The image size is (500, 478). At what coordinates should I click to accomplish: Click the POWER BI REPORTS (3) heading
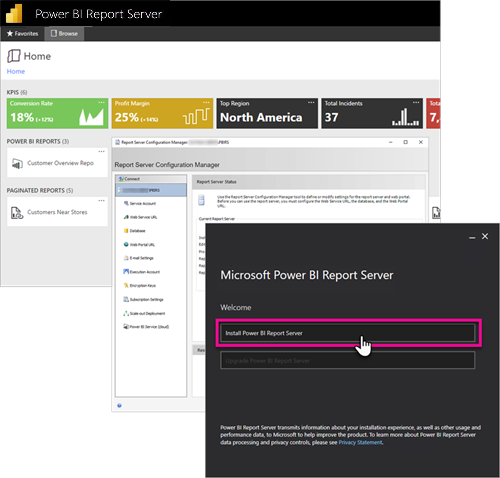pyautogui.click(x=38, y=141)
